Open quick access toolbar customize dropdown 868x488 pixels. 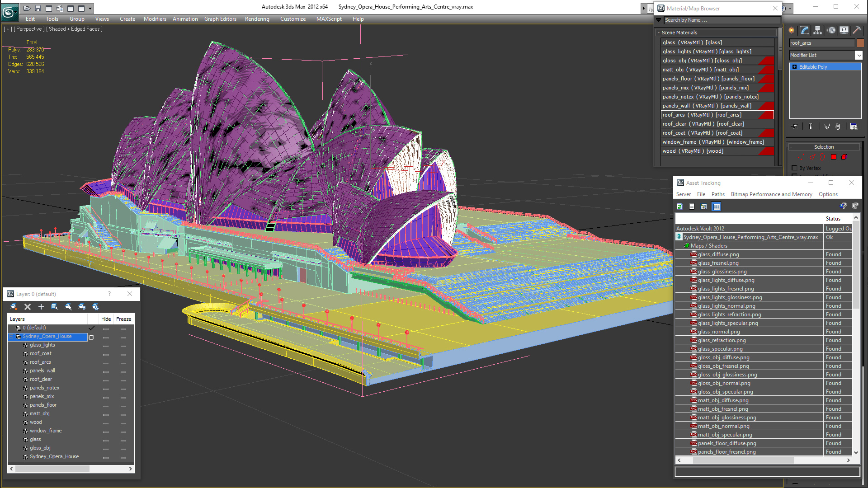click(x=90, y=8)
